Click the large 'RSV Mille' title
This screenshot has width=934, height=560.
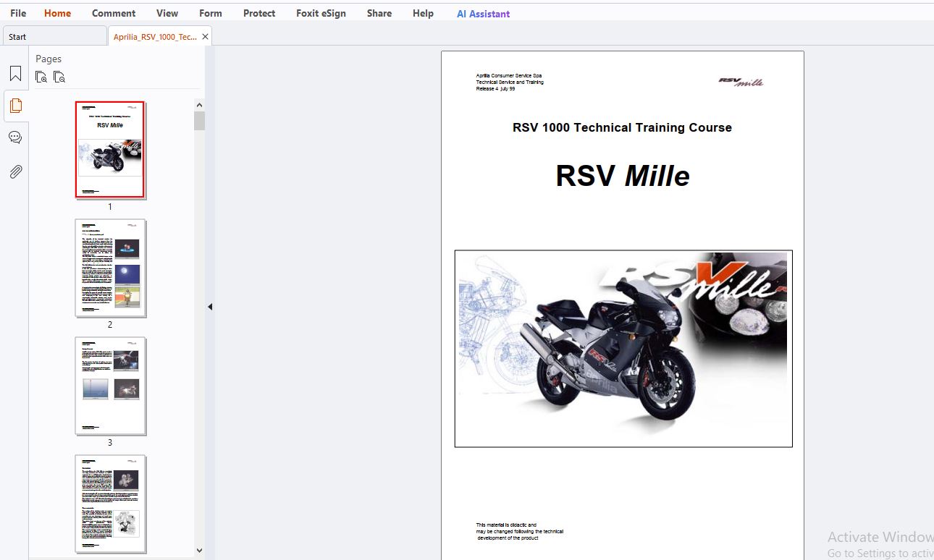[x=623, y=176]
